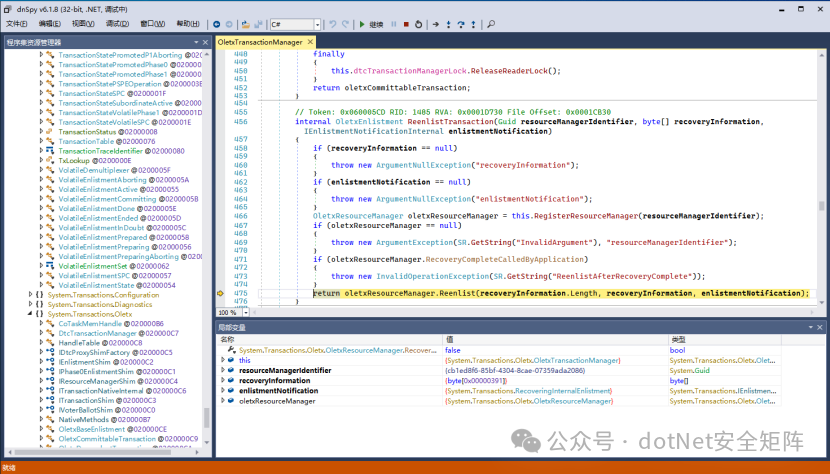Expand the DtcTransactionManager class node
The width and height of the screenshot is (830, 474).
pos(41,333)
